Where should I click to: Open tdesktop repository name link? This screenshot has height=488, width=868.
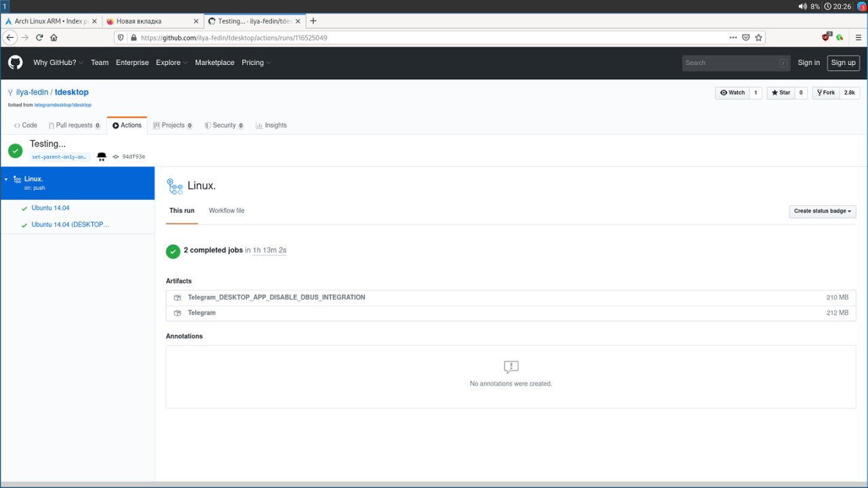[72, 92]
